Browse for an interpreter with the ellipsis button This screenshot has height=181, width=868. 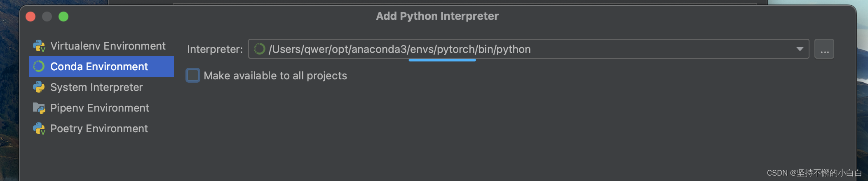824,49
